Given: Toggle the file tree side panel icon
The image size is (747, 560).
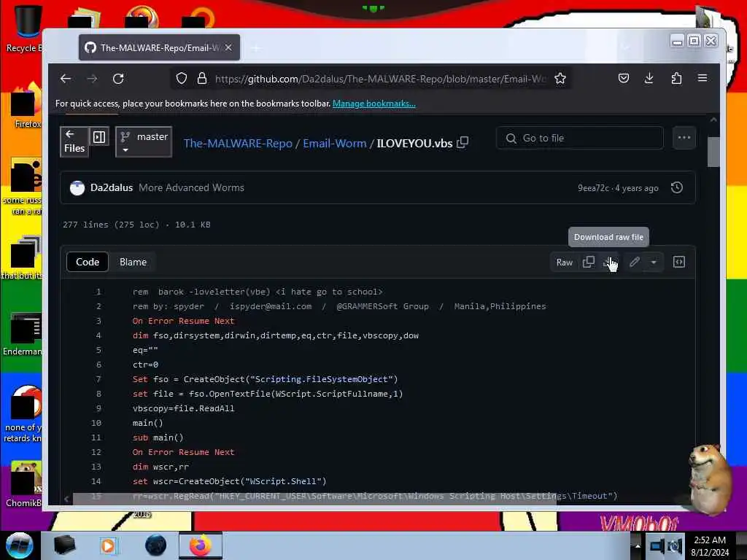Looking at the screenshot, I should tap(99, 137).
